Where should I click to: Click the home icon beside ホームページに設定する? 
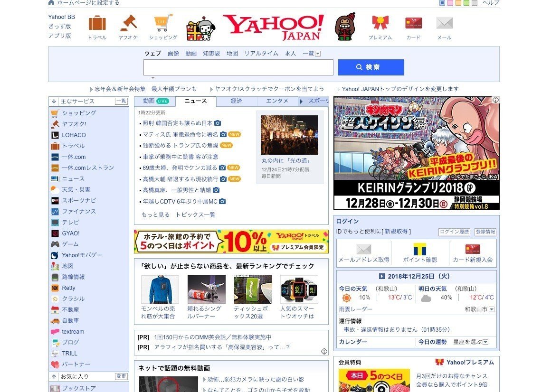tap(51, 3)
